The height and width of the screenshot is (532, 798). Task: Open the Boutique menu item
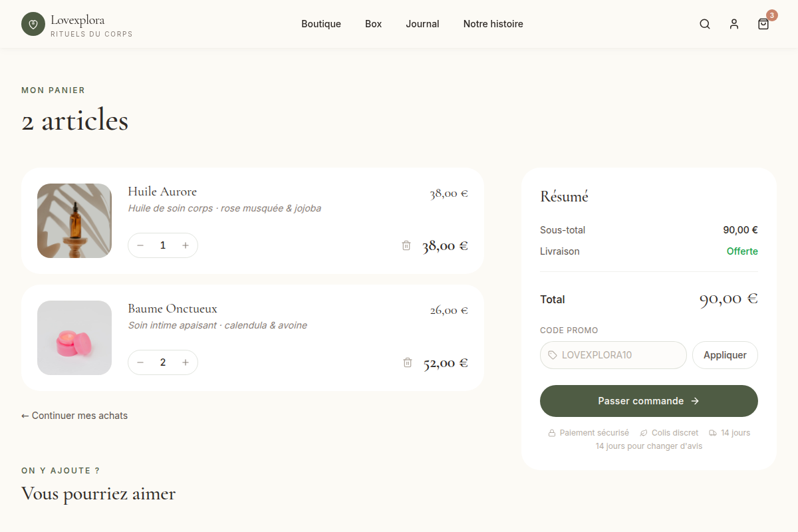point(321,24)
